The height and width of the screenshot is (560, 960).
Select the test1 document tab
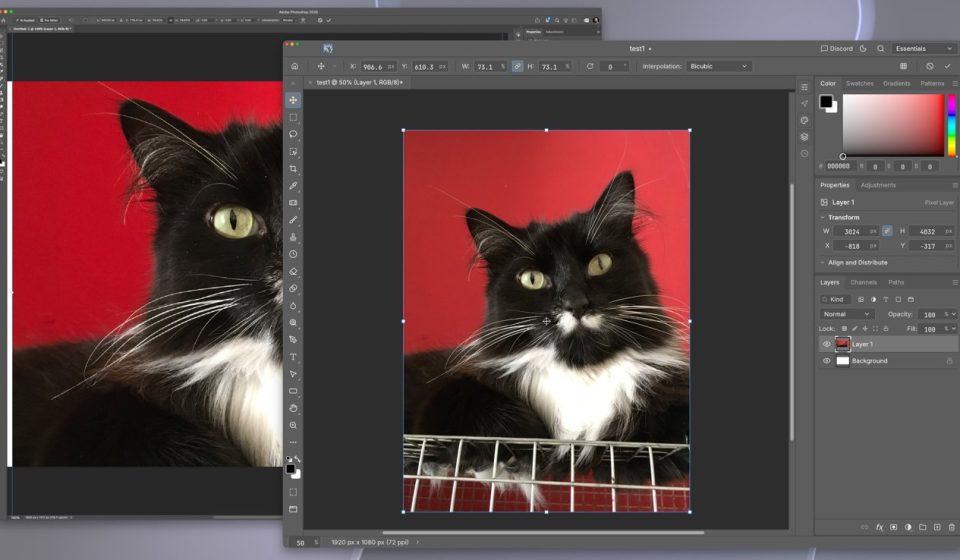click(x=359, y=82)
